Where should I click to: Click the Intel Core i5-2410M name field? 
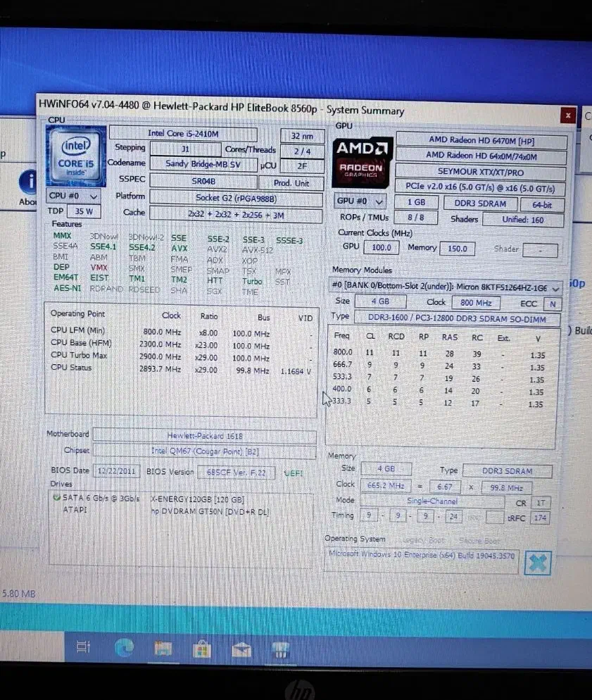point(191,133)
